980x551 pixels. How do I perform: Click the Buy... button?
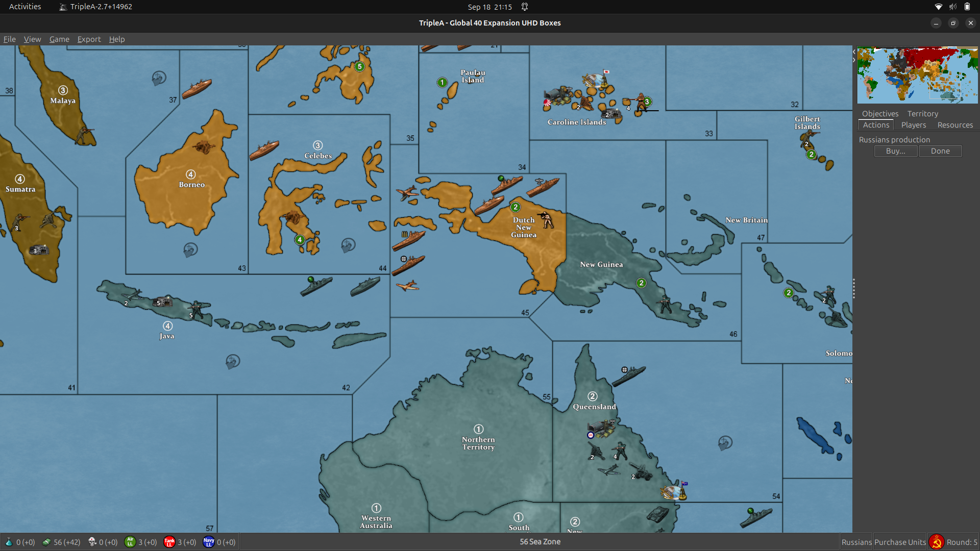click(x=896, y=151)
